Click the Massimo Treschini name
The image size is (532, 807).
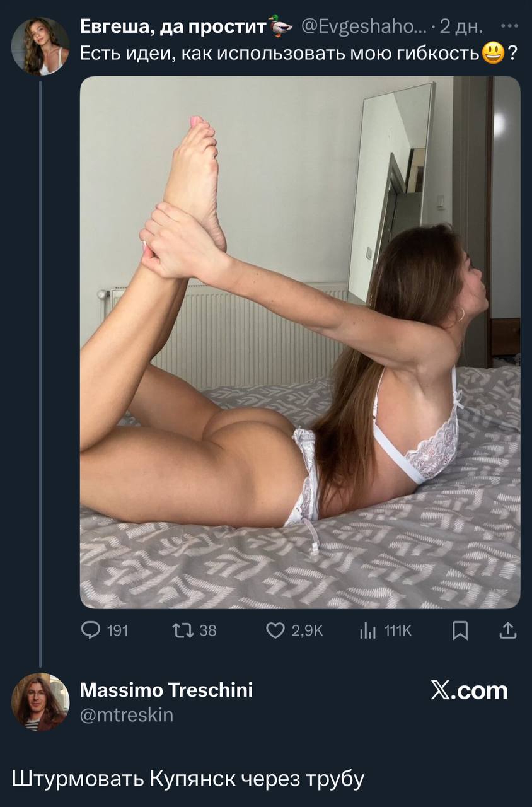tap(166, 690)
